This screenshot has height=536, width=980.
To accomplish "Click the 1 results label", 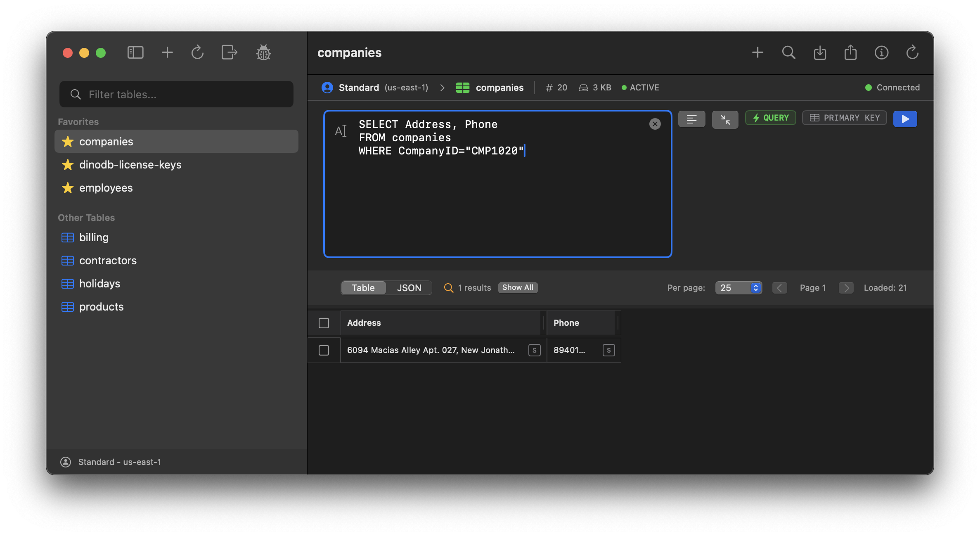I will point(475,288).
